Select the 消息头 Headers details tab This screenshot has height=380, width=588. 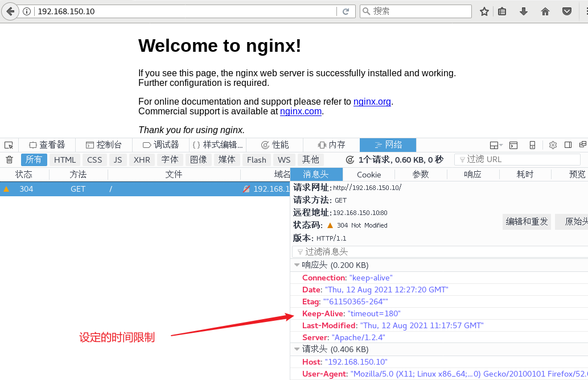point(316,175)
